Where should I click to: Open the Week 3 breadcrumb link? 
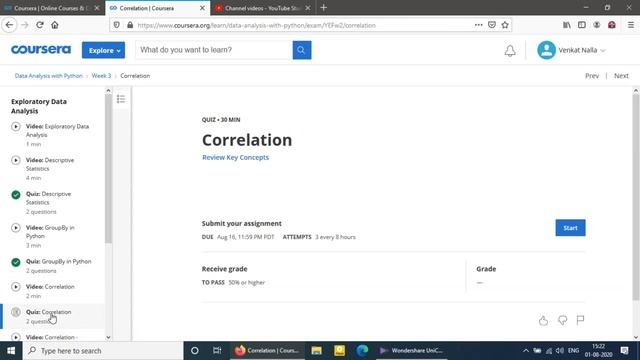pos(101,76)
